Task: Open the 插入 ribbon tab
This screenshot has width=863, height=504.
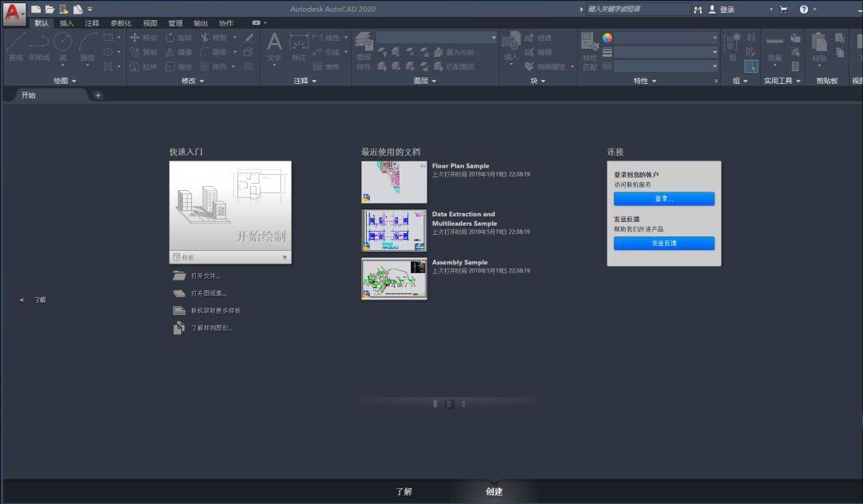Action: pyautogui.click(x=66, y=23)
